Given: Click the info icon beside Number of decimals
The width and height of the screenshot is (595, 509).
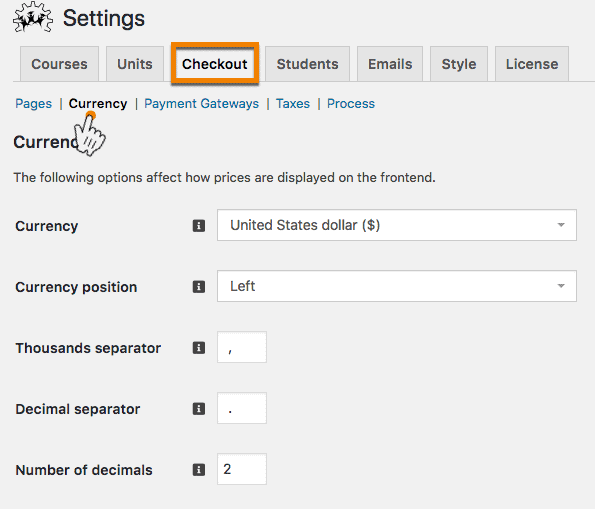Looking at the screenshot, I should tap(199, 470).
